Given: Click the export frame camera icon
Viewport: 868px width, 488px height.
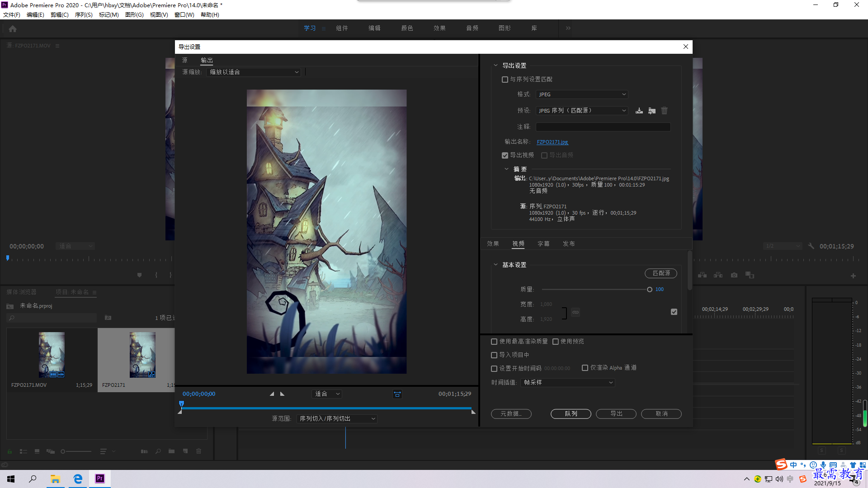Looking at the screenshot, I should point(734,275).
